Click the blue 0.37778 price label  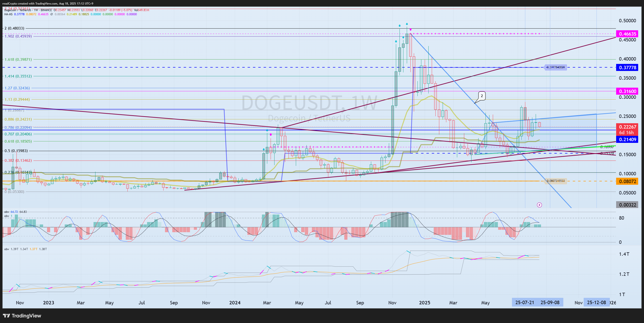(x=628, y=68)
